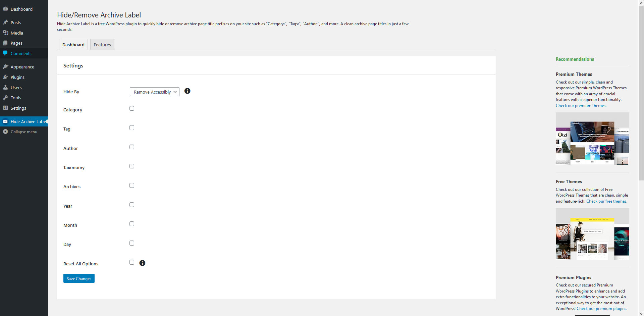The width and height of the screenshot is (644, 316).
Task: Open the Remove Accessibly dropdown
Action: click(155, 92)
